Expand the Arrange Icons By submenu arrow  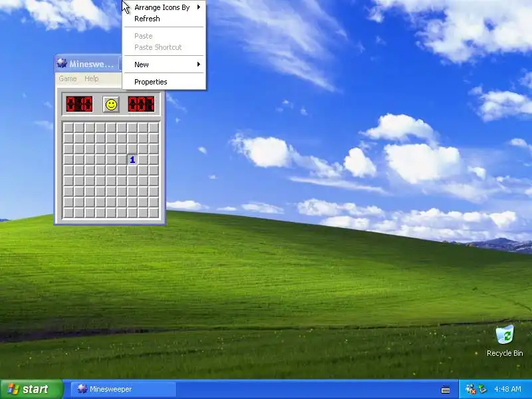pyautogui.click(x=199, y=7)
